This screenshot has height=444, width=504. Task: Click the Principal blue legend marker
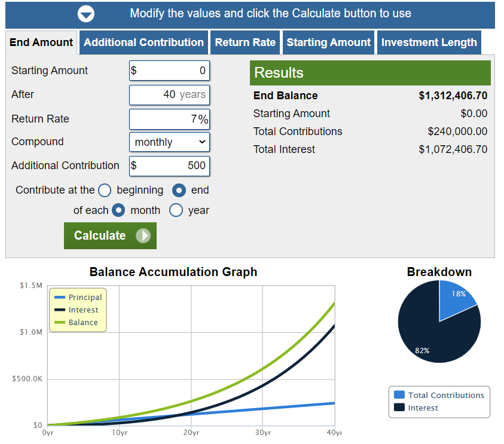tap(60, 298)
